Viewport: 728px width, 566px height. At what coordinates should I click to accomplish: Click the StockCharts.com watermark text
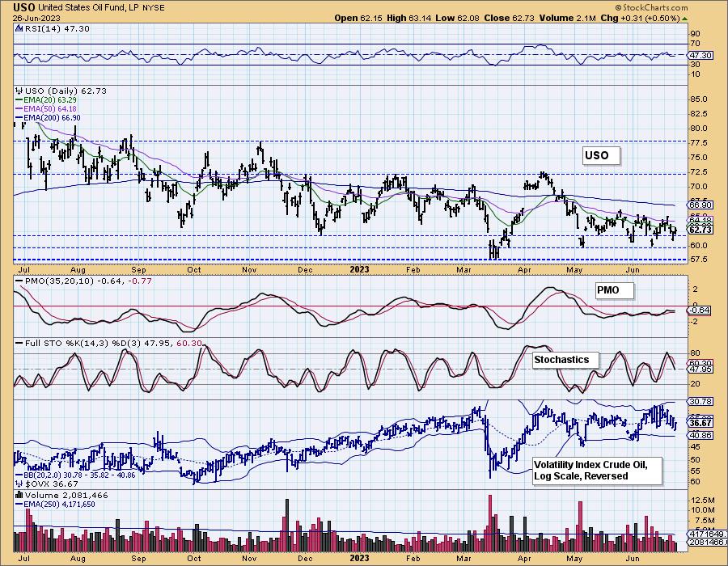651,7
